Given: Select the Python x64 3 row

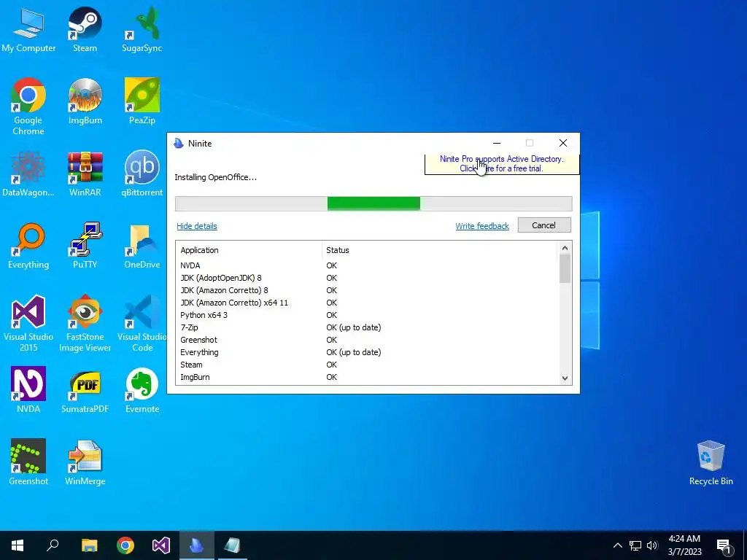Looking at the screenshot, I should (367, 315).
